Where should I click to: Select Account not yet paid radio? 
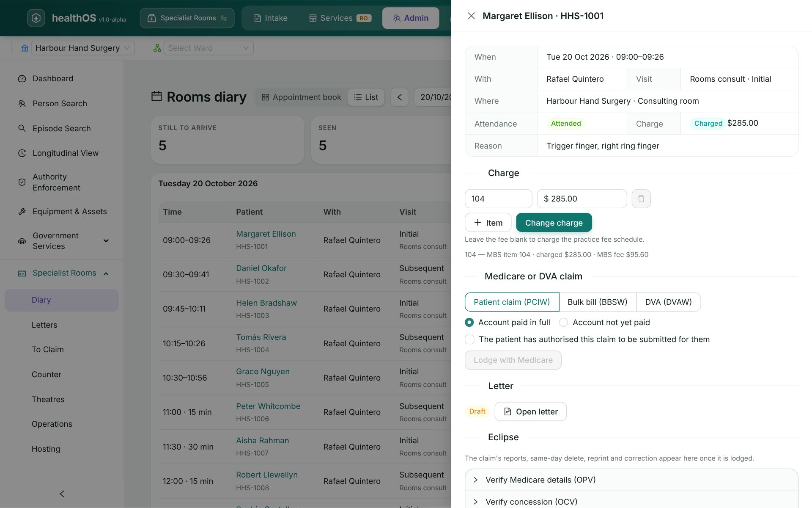(x=563, y=323)
